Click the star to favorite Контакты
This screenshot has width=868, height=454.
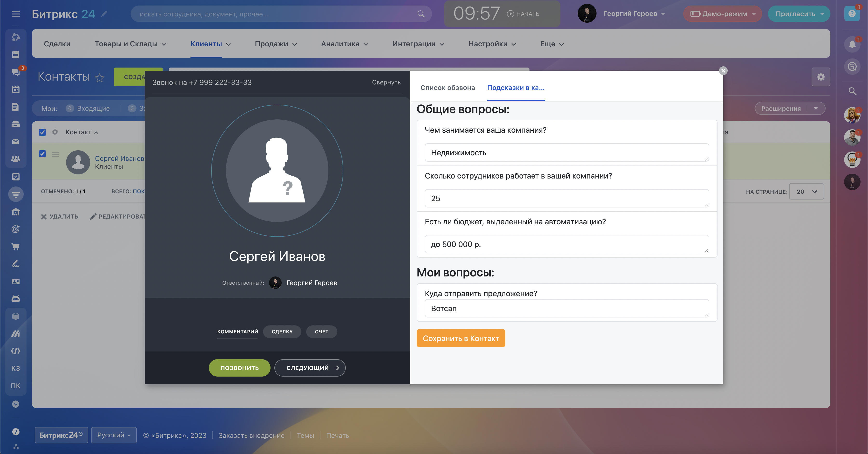[x=99, y=78]
